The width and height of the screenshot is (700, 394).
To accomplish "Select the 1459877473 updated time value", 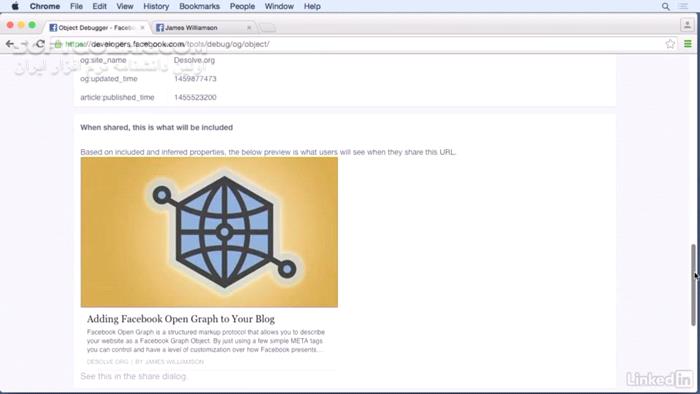I will 195,79.
